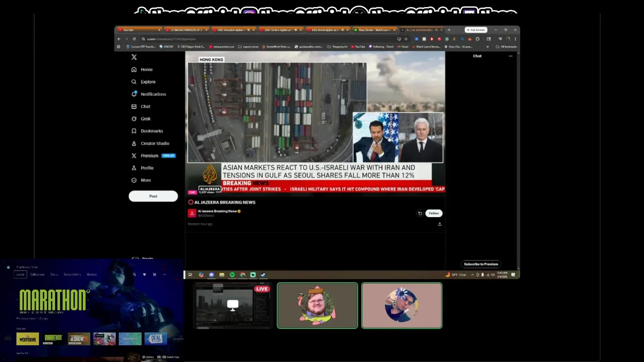Click the browser back arrow
This screenshot has height=362, width=644.
tap(119, 39)
